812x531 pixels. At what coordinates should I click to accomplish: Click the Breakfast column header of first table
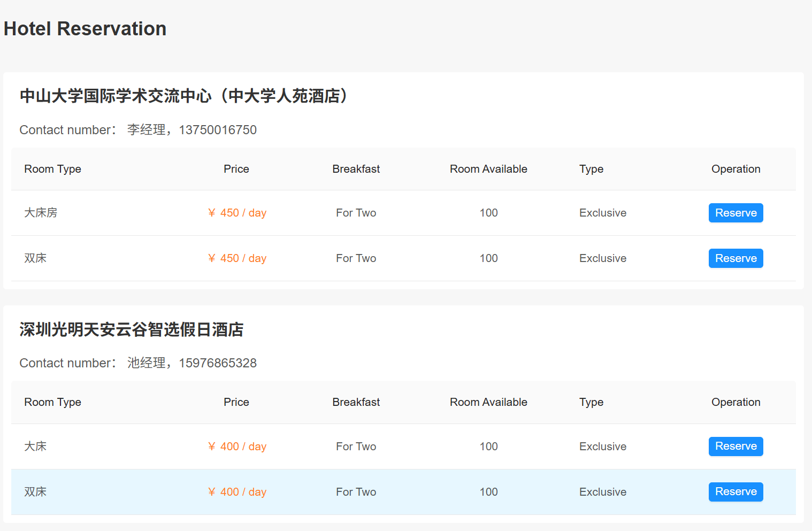pyautogui.click(x=356, y=169)
